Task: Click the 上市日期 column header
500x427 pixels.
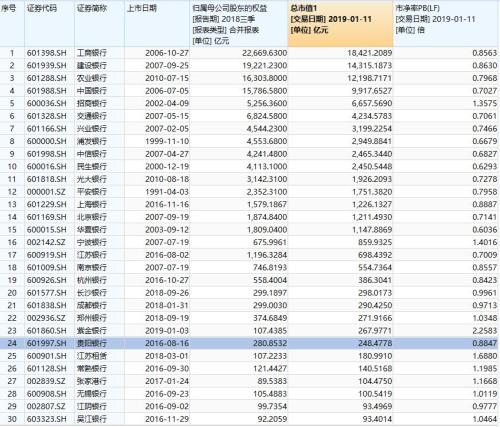Action: [157, 24]
